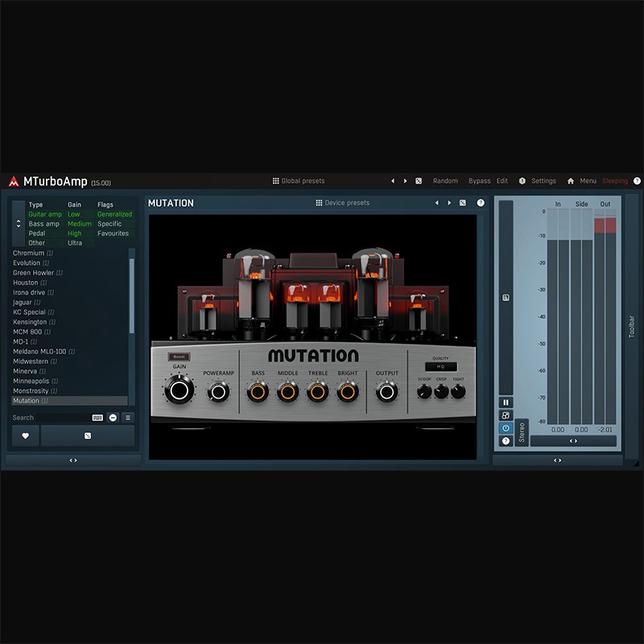Collapse the meter panel bottom arrows
The width and height of the screenshot is (644, 644).
(x=557, y=460)
